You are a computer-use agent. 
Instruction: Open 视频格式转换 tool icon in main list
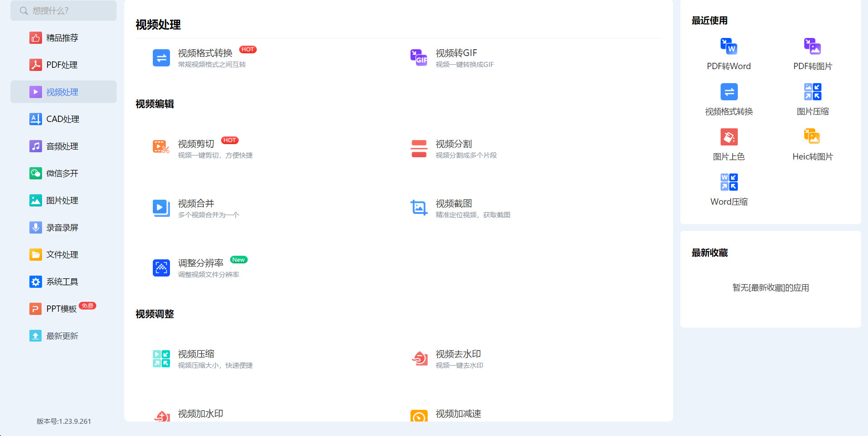coord(161,58)
